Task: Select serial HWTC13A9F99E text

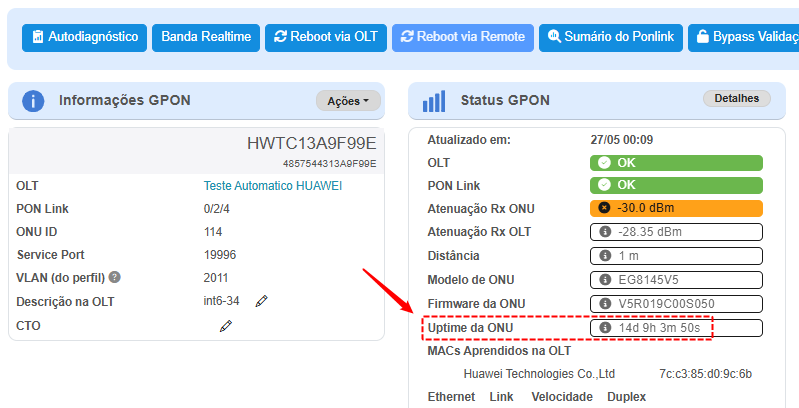Action: [x=312, y=144]
